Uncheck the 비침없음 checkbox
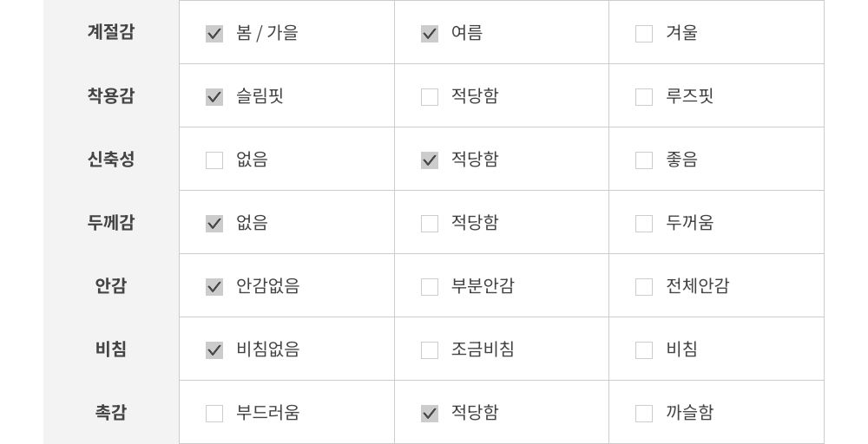Screen dimensions: 868x444 click(214, 350)
